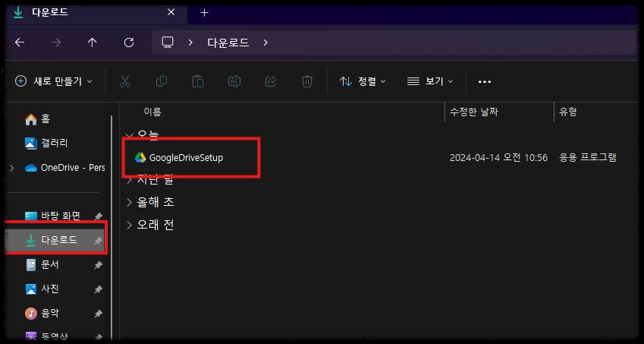Expand OneDrive in the sidebar
Viewport: 644px width, 344px height.
click(x=12, y=168)
